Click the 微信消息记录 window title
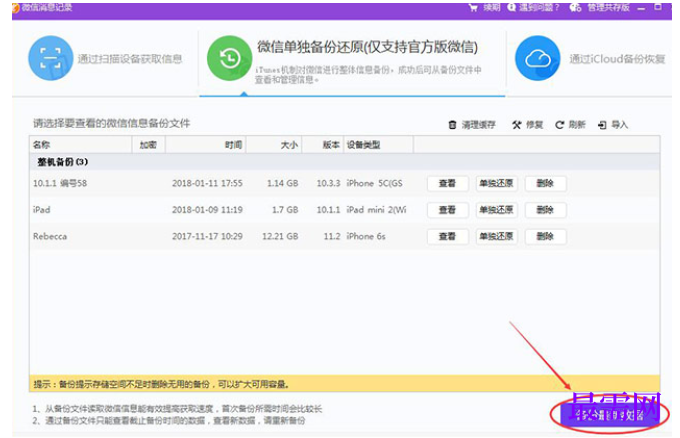Viewport: 680px width, 438px height. click(47, 7)
